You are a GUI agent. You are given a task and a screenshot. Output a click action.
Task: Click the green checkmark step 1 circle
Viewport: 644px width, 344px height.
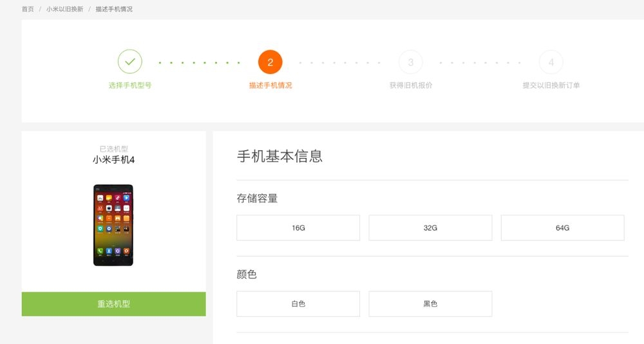point(129,62)
